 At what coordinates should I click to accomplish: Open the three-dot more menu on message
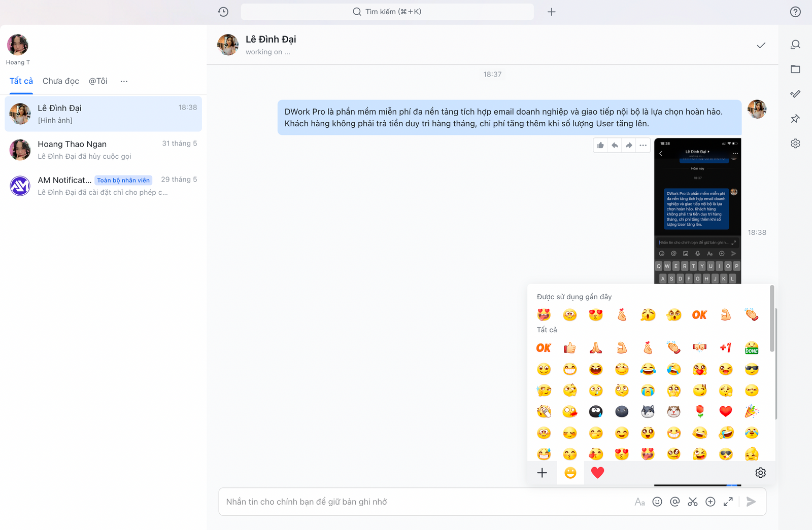(643, 146)
